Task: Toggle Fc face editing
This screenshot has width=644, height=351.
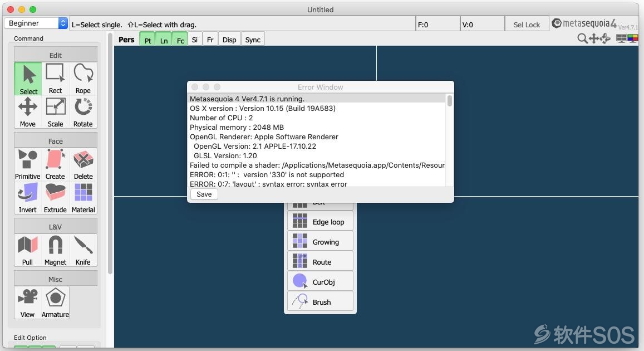Action: 180,40
